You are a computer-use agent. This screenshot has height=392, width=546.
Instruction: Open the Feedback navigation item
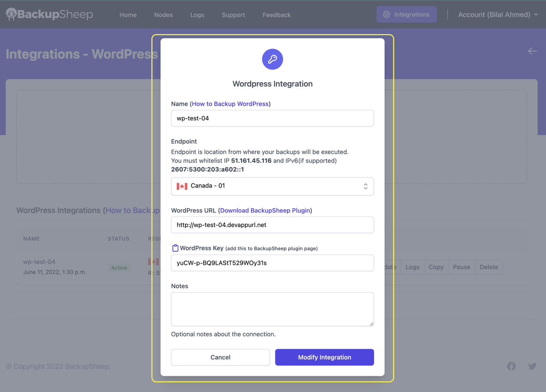click(x=277, y=15)
